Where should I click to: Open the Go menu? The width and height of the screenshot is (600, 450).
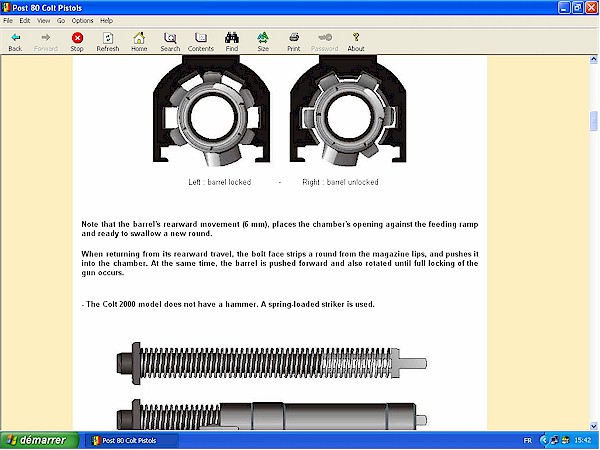click(x=61, y=21)
